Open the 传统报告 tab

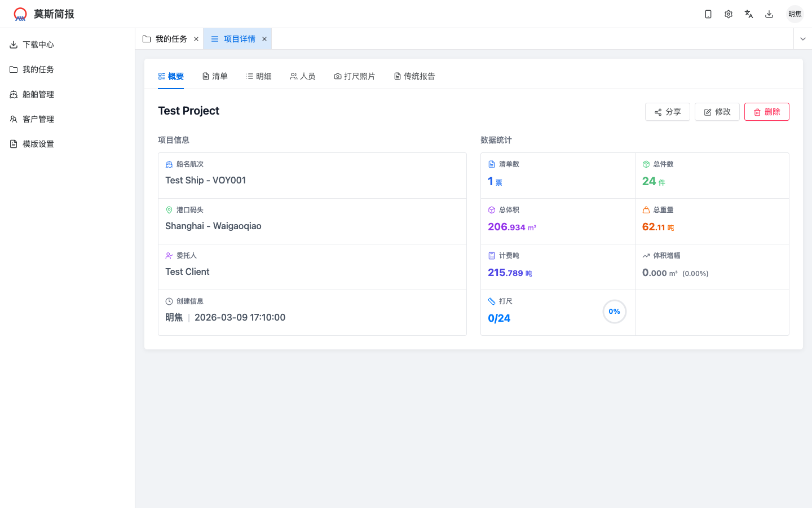414,76
